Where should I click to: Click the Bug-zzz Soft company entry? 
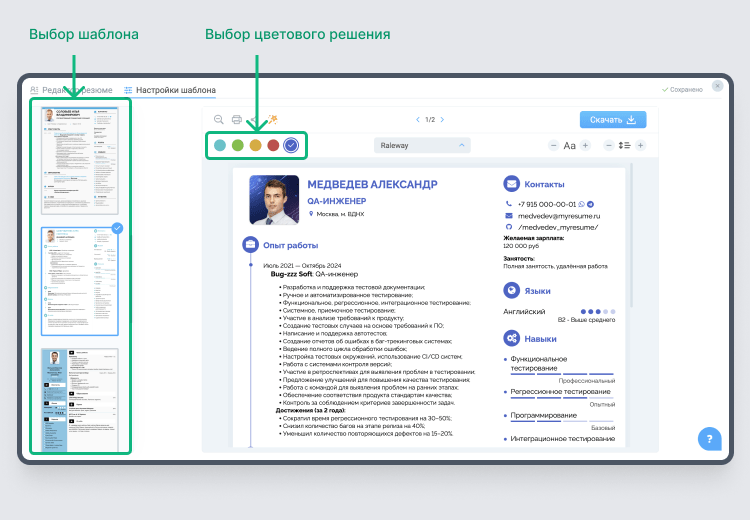(314, 274)
